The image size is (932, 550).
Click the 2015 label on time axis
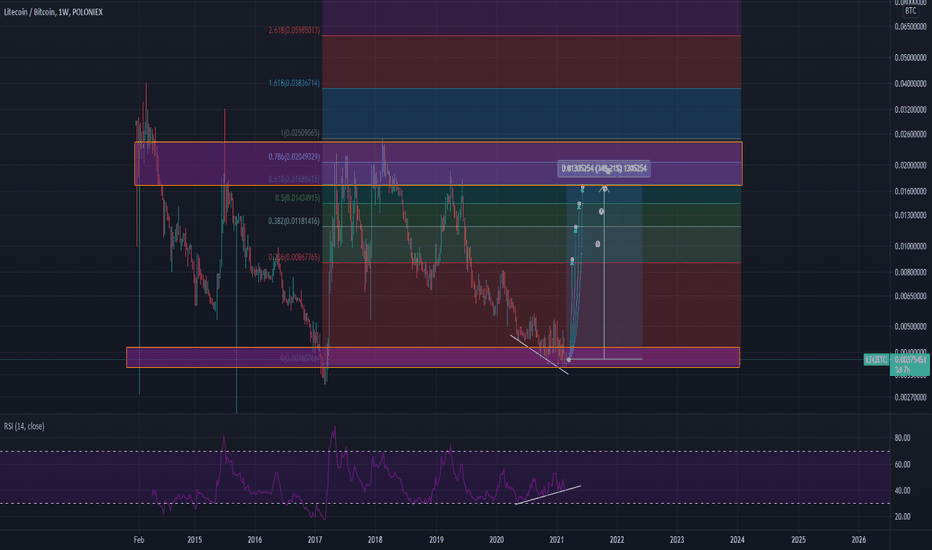(x=194, y=540)
